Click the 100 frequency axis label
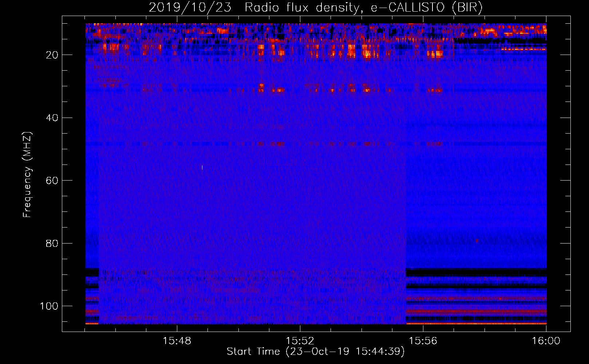Image resolution: width=589 pixels, height=364 pixels. [x=49, y=306]
